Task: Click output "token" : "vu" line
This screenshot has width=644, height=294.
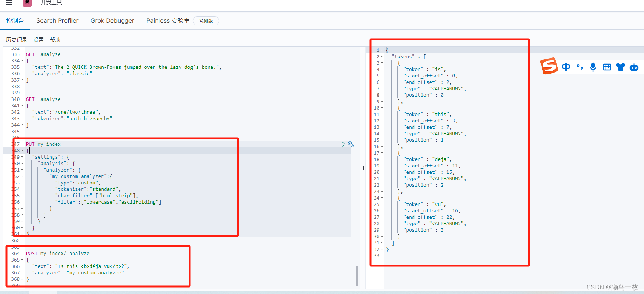Action: (425, 204)
